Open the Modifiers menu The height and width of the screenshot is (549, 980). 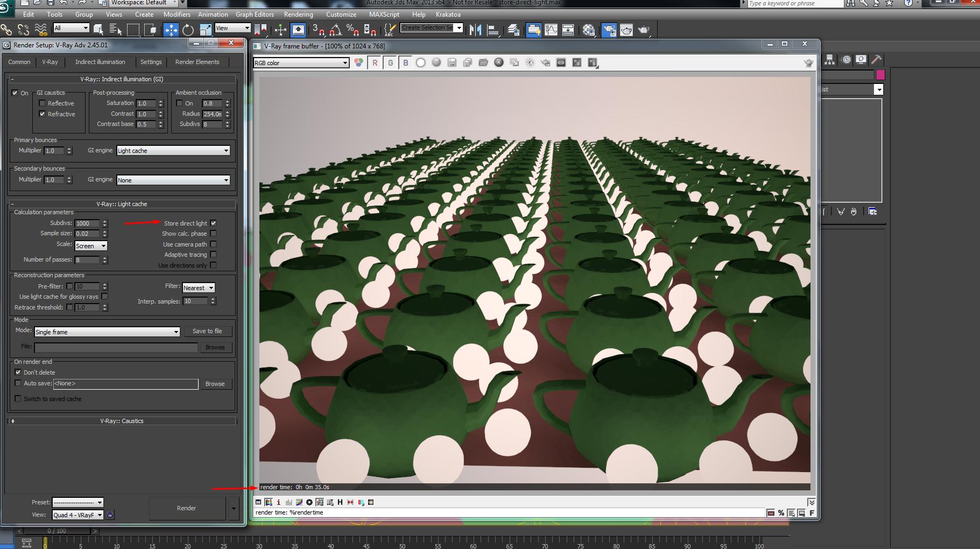[177, 15]
